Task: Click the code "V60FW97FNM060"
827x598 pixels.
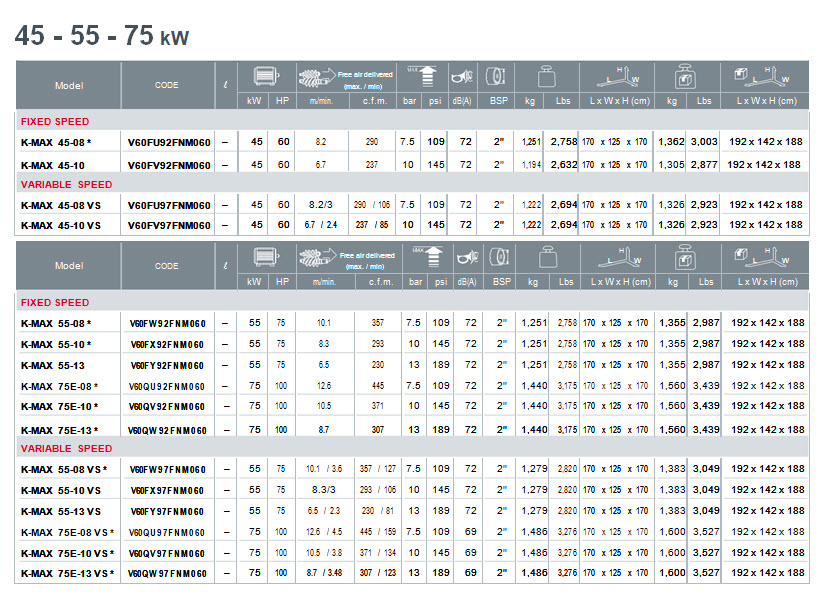Action: point(167,469)
